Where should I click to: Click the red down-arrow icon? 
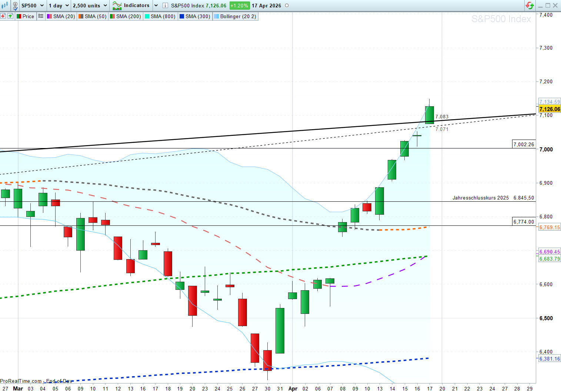[x=3, y=16]
